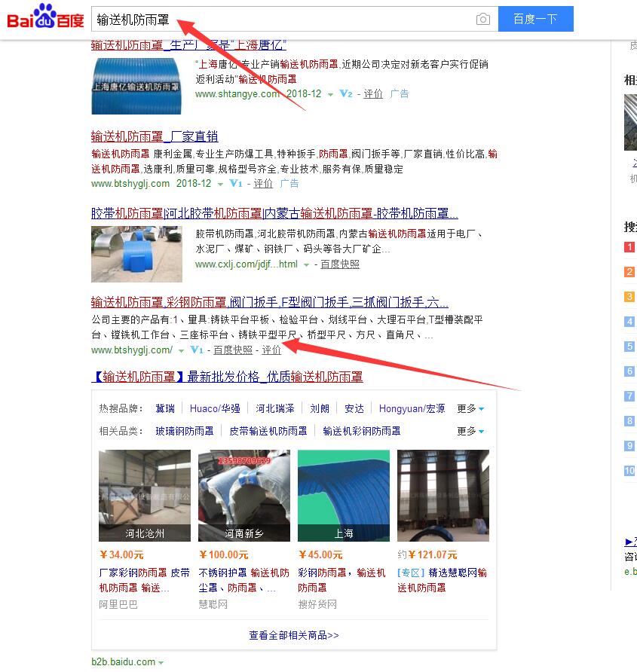
Task: Click hot search rank 3 badge
Action: pos(629,297)
